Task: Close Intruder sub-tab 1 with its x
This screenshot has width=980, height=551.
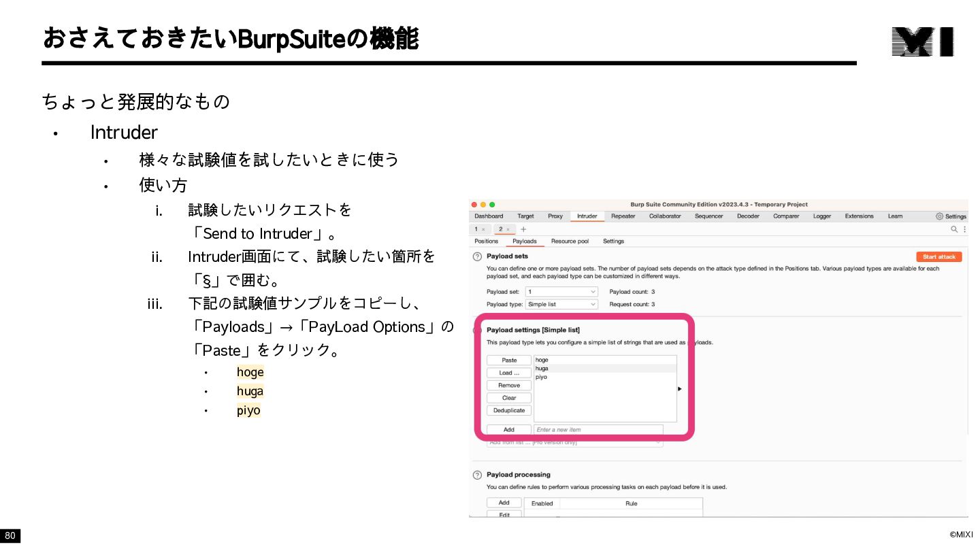Action: [483, 229]
